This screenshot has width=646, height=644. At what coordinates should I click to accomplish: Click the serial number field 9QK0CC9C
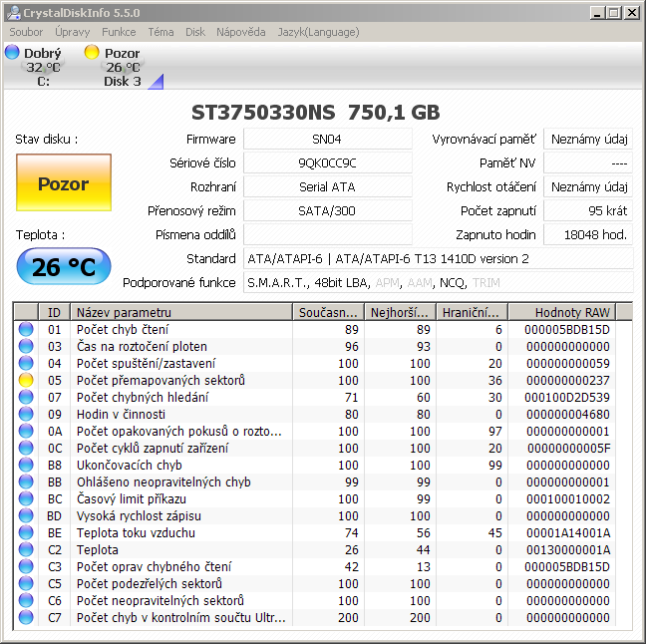328,162
